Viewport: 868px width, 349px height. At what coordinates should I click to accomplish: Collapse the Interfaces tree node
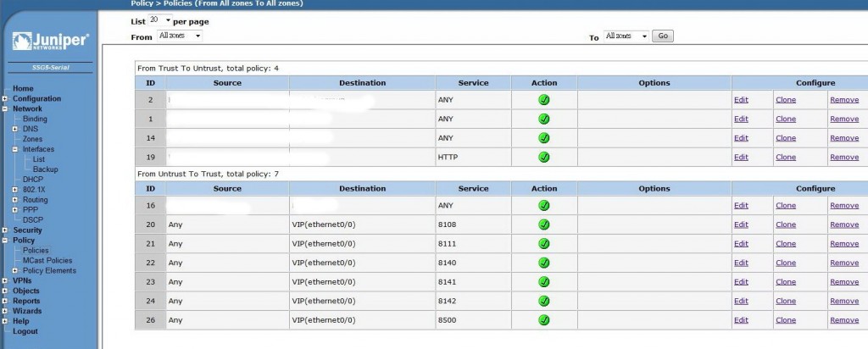click(15, 149)
